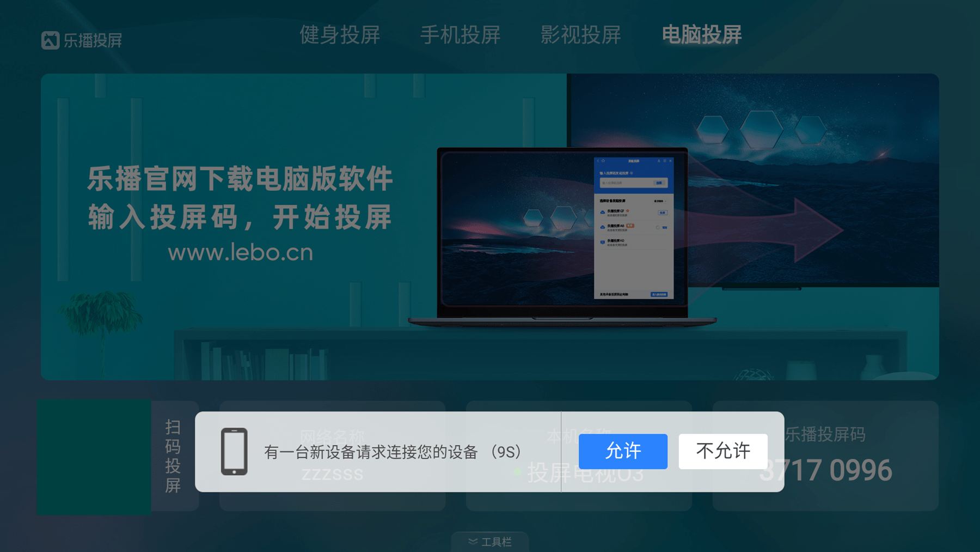
Task: Expand the 工具栏 panel at the bottom
Action: click(x=490, y=542)
